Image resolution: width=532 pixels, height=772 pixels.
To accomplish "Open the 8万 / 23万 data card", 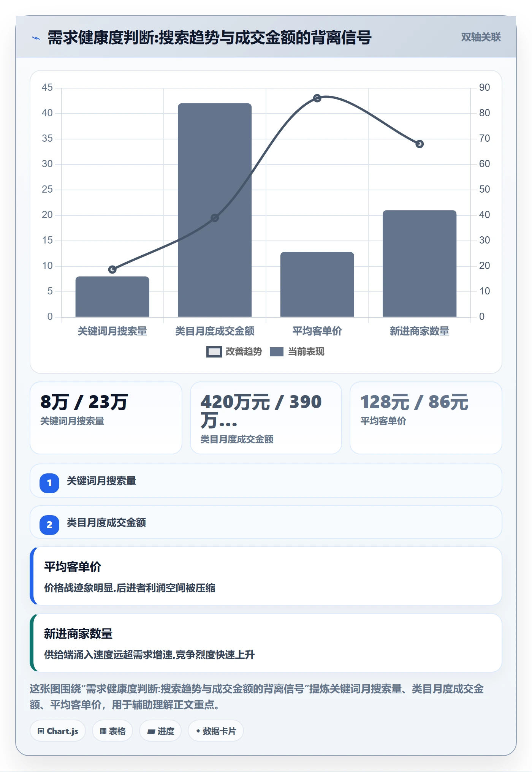I will [x=106, y=418].
